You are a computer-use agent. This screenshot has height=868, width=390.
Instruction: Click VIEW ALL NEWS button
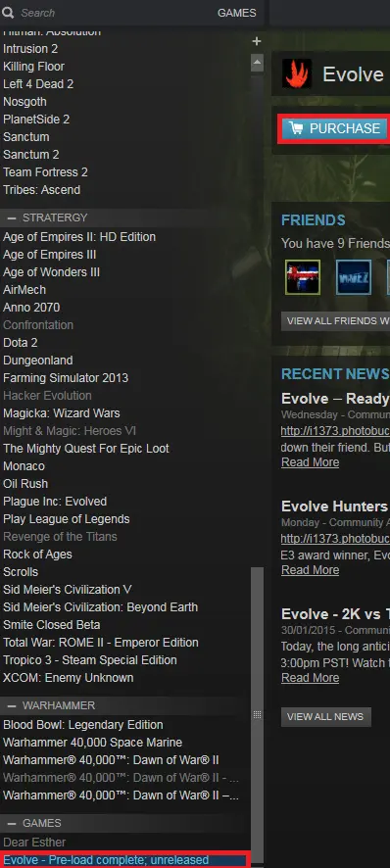325,716
